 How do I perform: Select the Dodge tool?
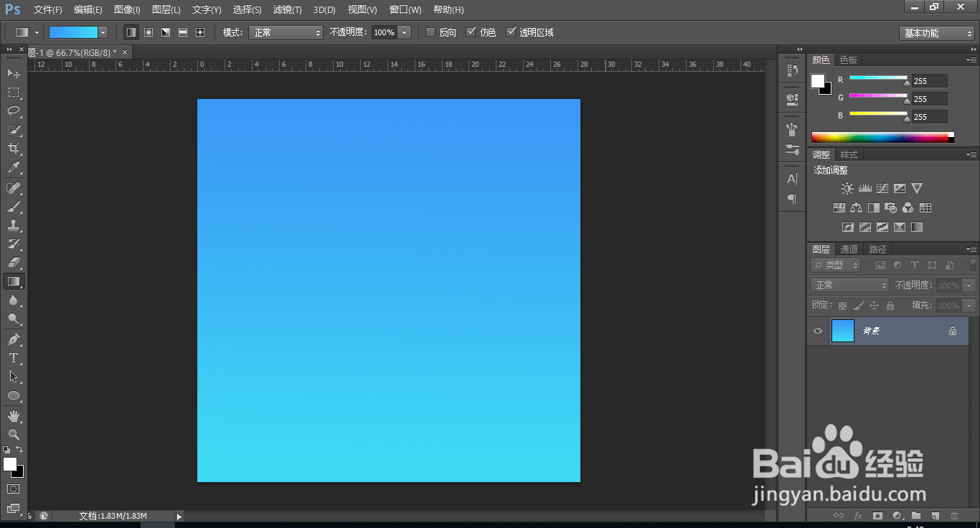coord(14,319)
